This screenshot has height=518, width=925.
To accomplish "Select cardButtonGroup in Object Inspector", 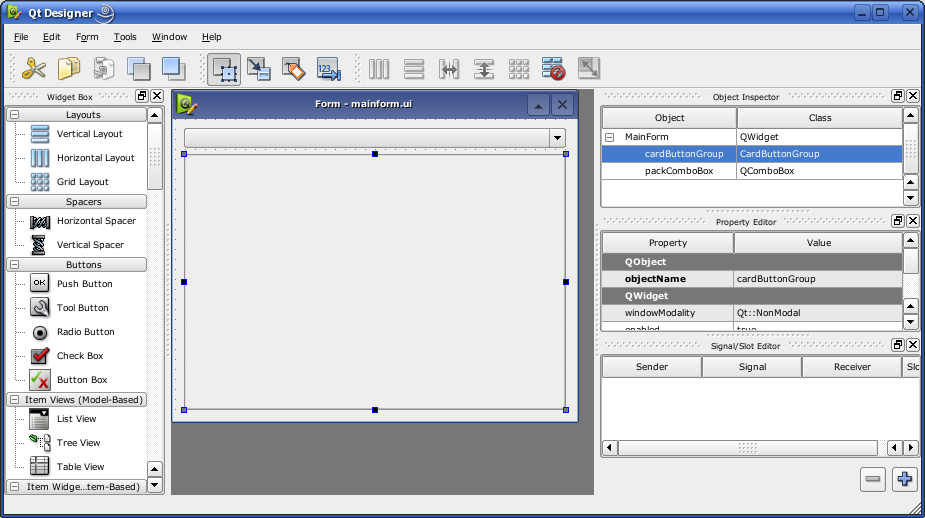I will pos(684,154).
